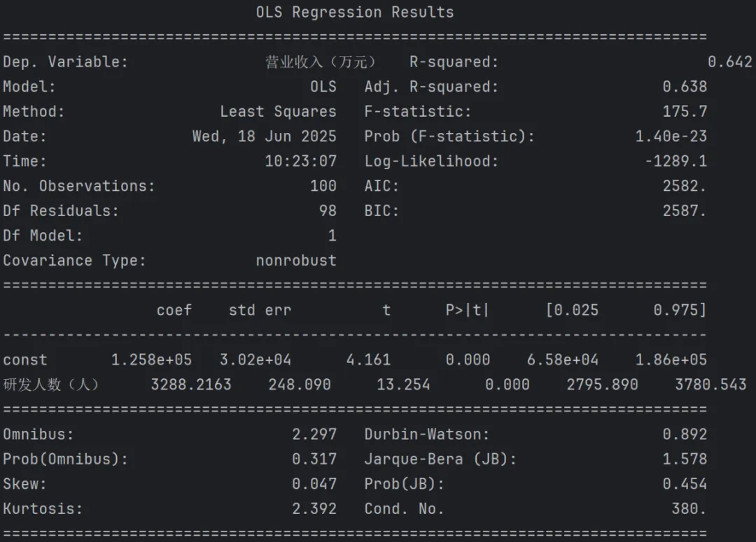
Task: Click the Adj. R-squared value 0.638
Action: click(x=685, y=87)
